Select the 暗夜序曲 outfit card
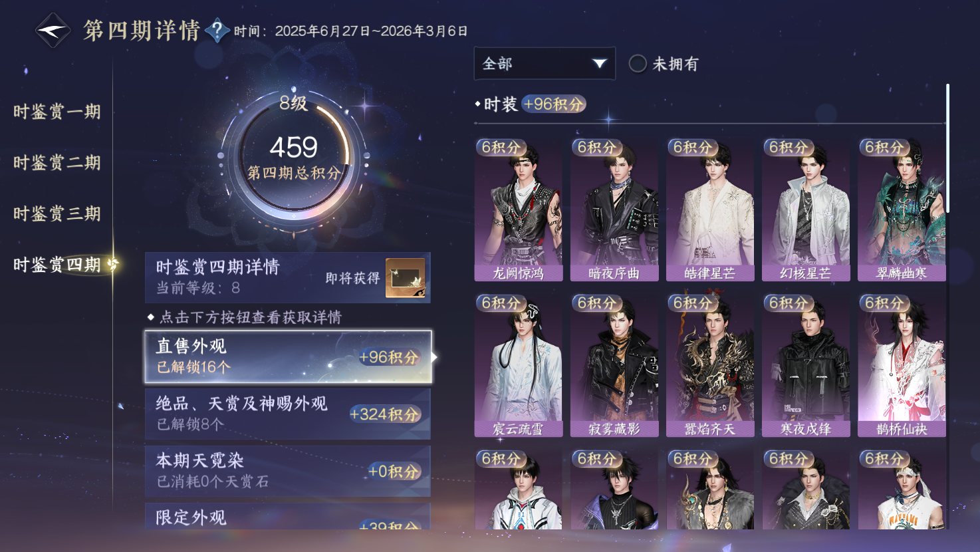 tap(614, 209)
